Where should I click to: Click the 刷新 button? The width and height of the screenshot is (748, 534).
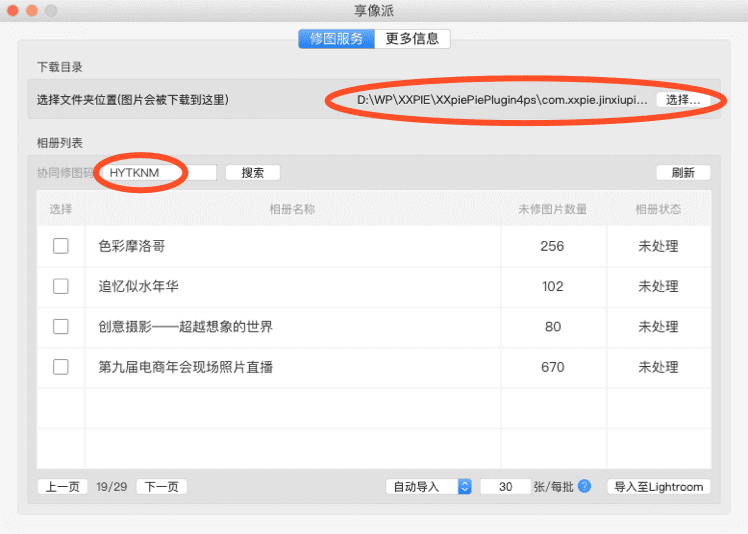coord(683,173)
